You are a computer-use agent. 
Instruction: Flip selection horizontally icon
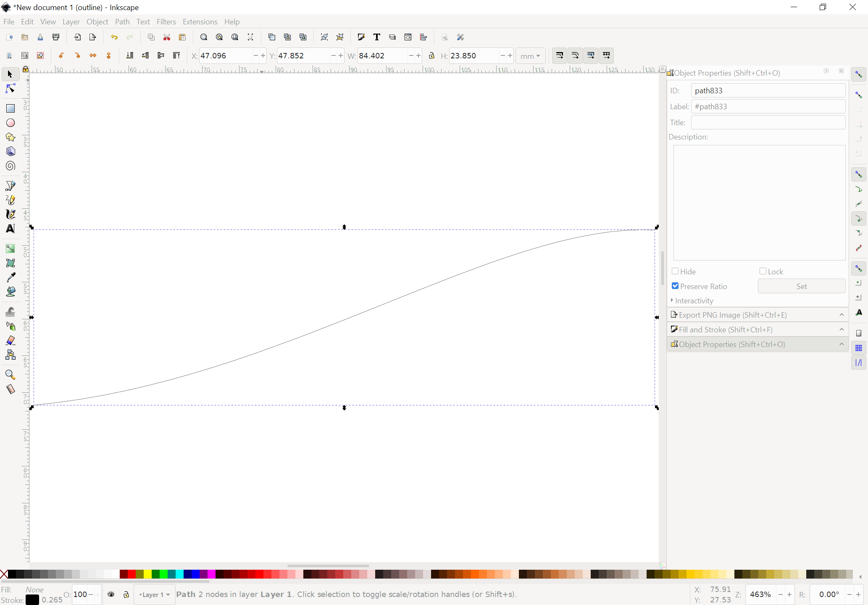click(93, 55)
